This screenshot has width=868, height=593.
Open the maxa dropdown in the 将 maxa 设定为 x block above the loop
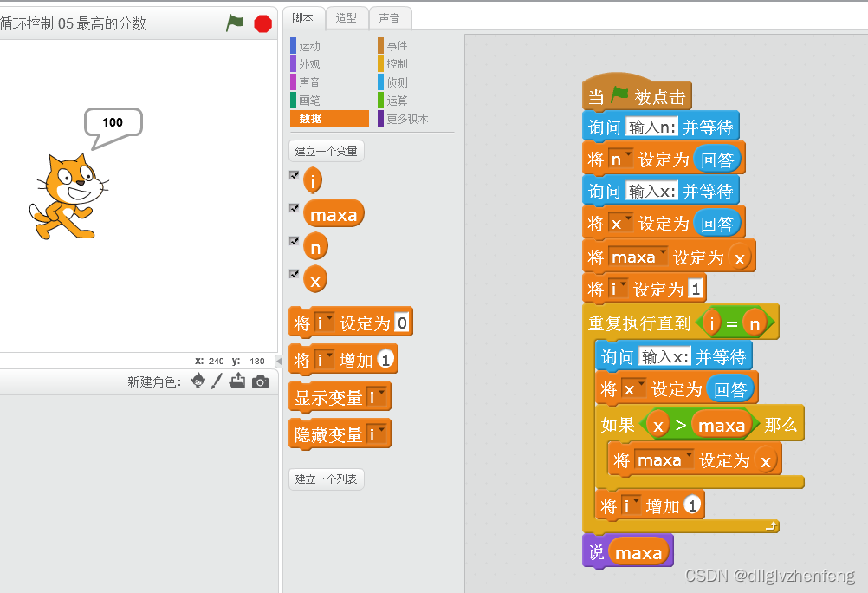point(638,257)
